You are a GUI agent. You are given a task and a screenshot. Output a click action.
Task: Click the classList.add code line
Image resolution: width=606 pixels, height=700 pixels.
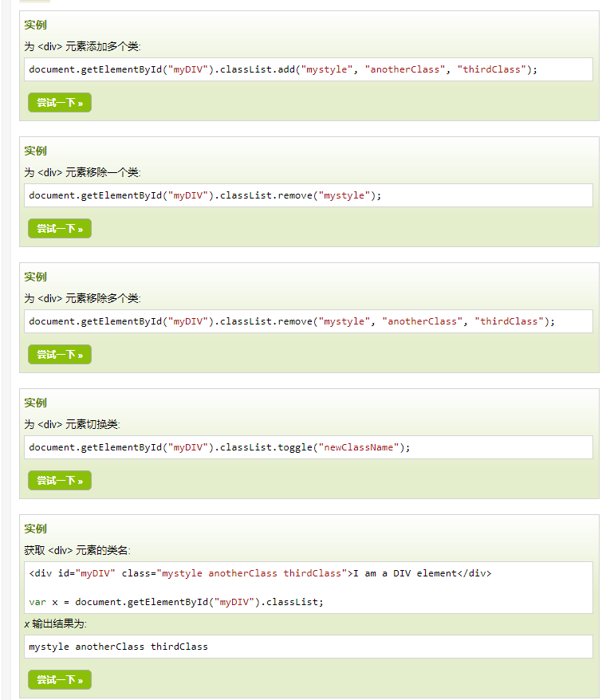283,69
